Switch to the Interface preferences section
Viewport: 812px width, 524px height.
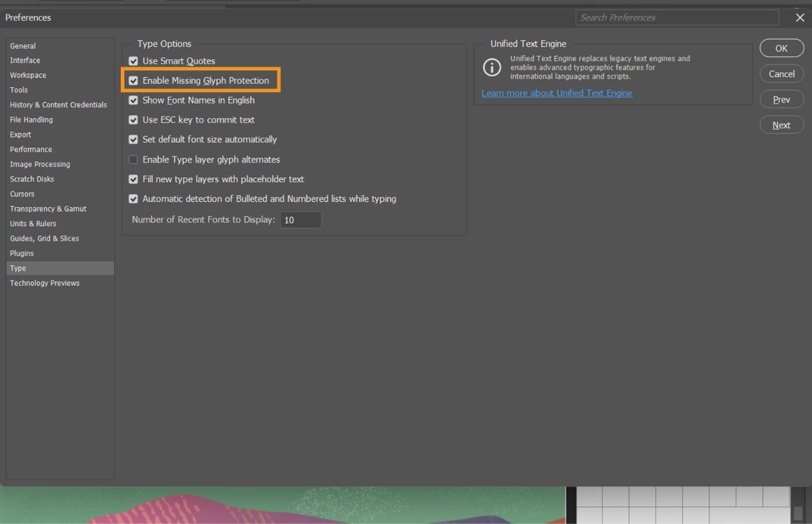(x=25, y=60)
